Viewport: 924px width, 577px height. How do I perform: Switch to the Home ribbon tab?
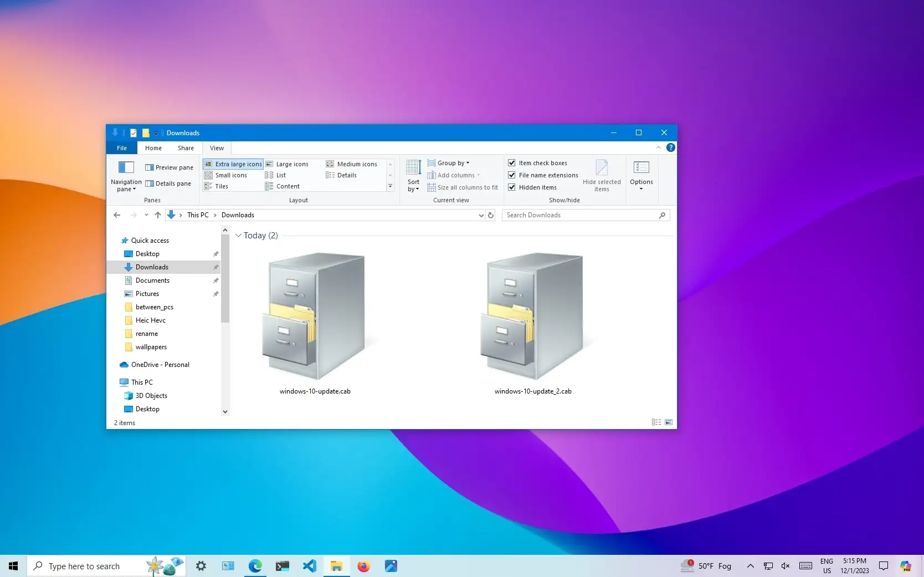(153, 148)
